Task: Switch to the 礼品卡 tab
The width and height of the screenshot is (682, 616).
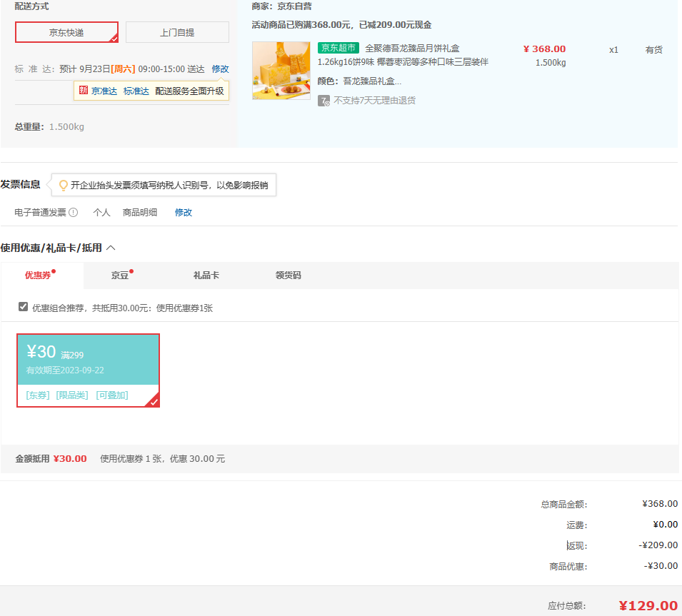Action: 206,276
